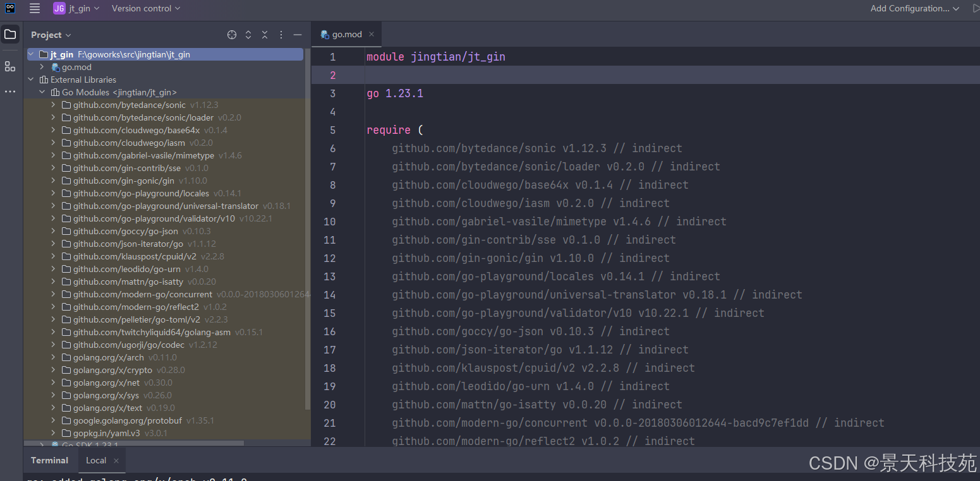980x481 pixels.
Task: Select golang.org/x/sys in tree
Action: 106,395
